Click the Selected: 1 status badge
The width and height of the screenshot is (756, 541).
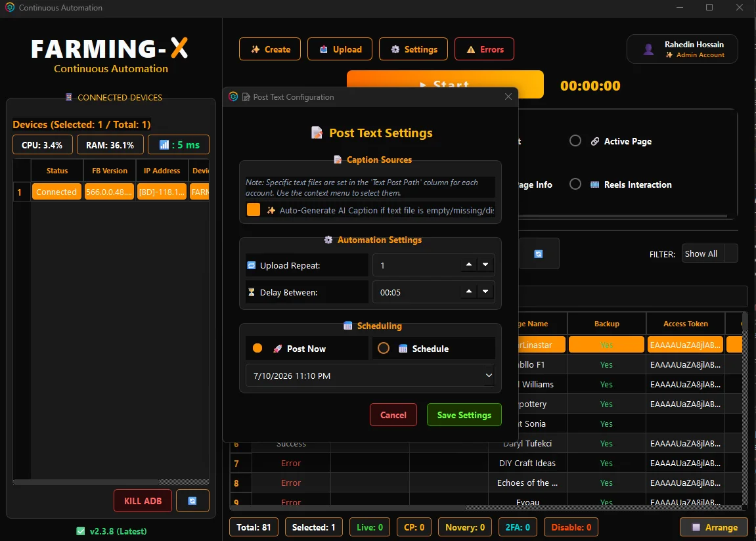(x=313, y=527)
